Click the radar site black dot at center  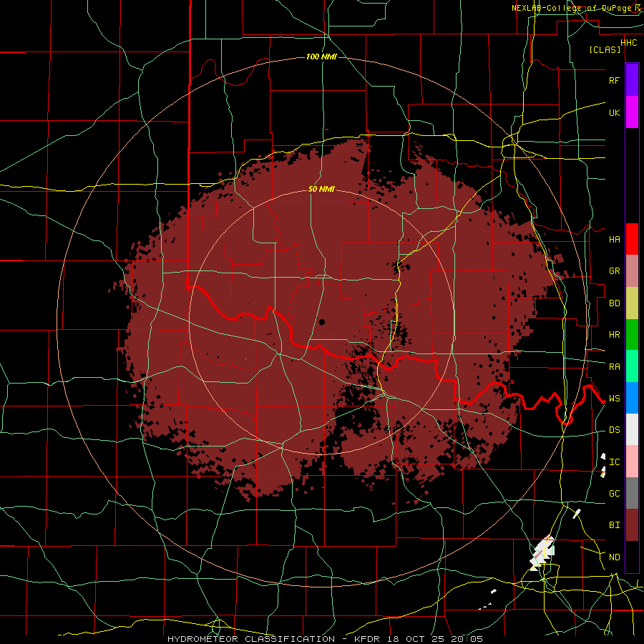click(x=321, y=322)
